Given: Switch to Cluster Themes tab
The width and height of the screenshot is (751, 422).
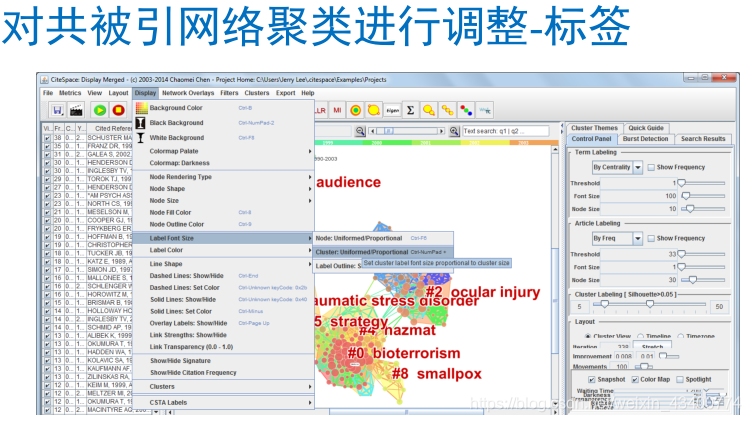Looking at the screenshot, I should pos(594,128).
